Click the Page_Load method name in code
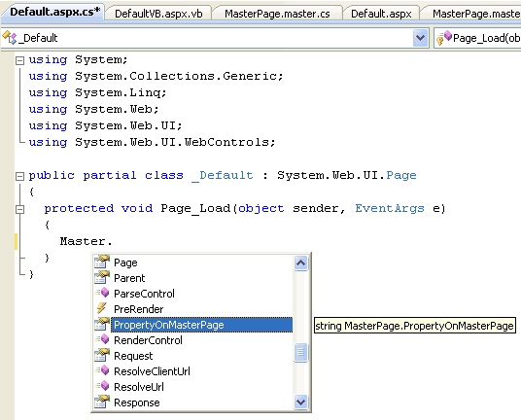Image resolution: width=521 pixels, height=420 pixels. click(x=195, y=209)
